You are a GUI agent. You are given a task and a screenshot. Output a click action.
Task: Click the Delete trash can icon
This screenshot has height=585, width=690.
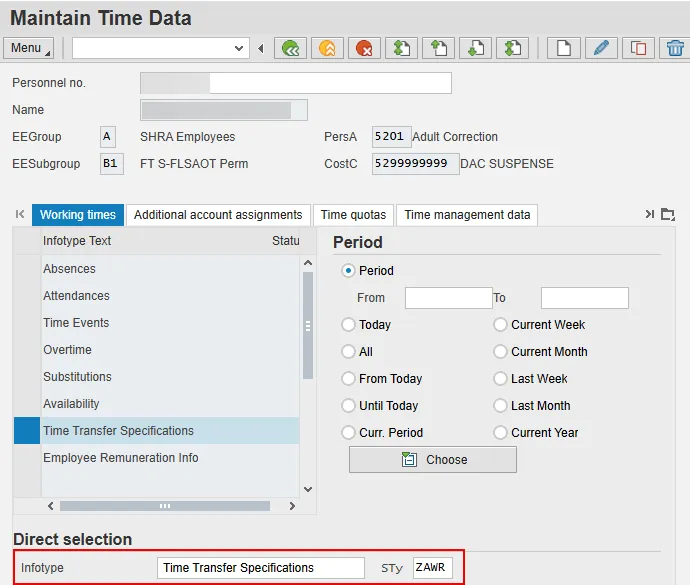(x=675, y=48)
